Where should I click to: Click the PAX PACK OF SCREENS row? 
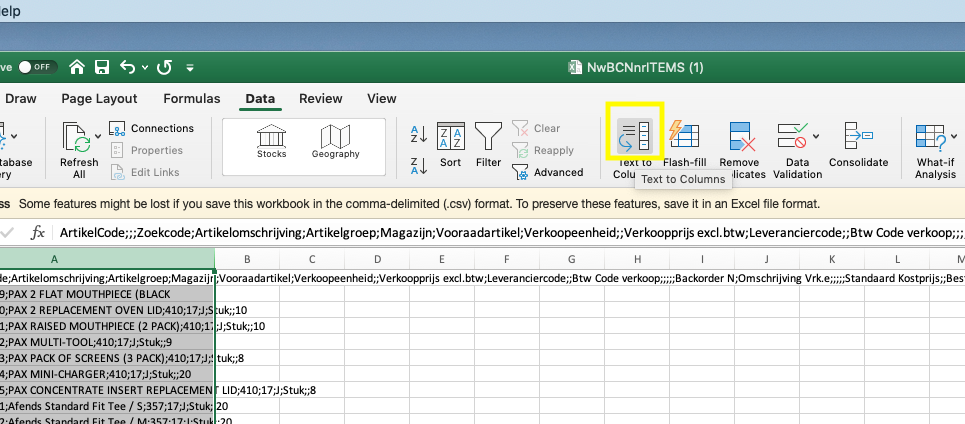coord(107,358)
